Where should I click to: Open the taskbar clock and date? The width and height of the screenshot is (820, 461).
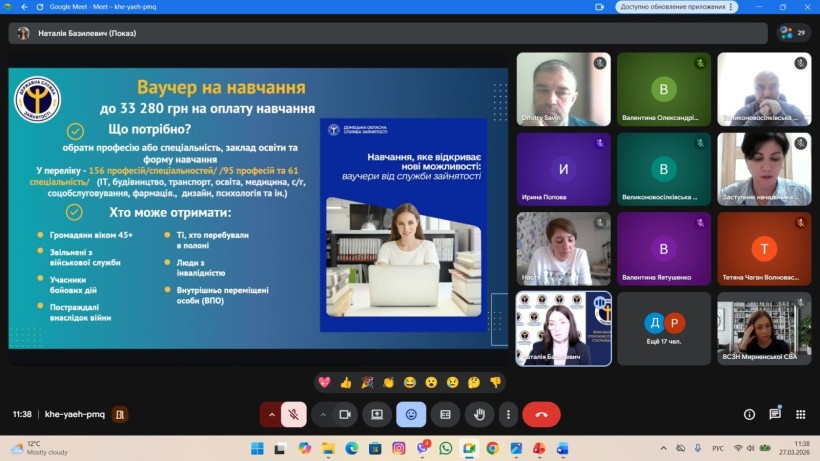tap(794, 448)
